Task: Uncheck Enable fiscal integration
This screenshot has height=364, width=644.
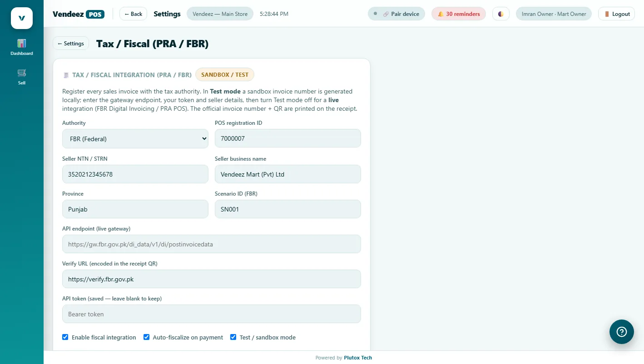Action: [65, 337]
